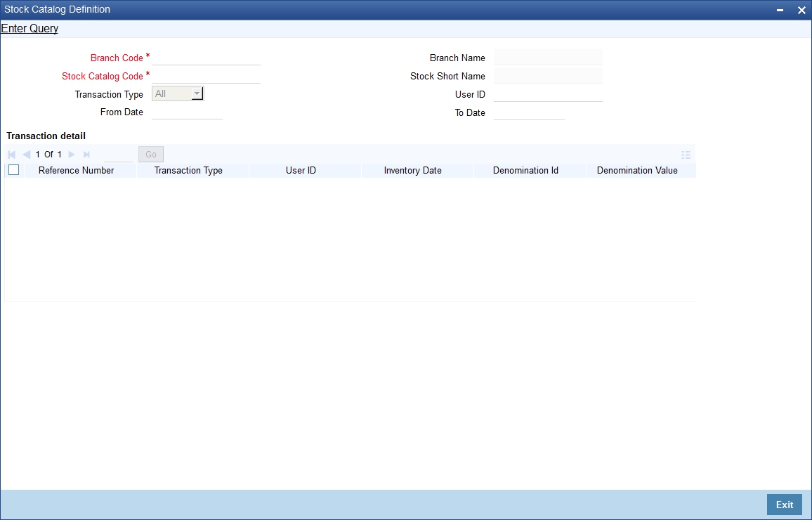Click the Transaction detail heading

coord(46,136)
